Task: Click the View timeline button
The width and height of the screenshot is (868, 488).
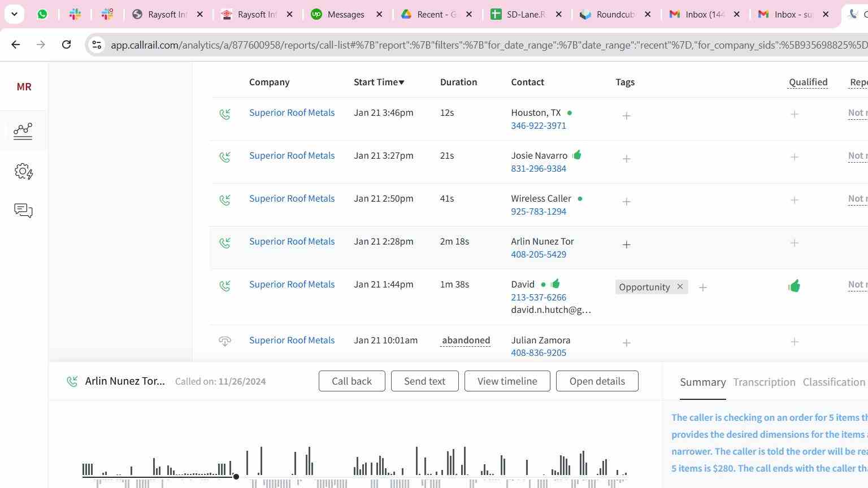Action: [x=507, y=381]
